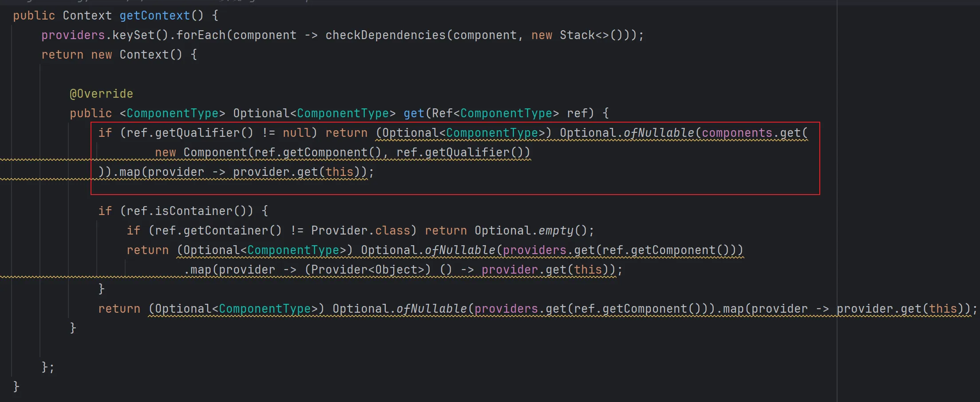The height and width of the screenshot is (402, 980).
Task: Click the @Override annotation
Action: click(x=101, y=94)
